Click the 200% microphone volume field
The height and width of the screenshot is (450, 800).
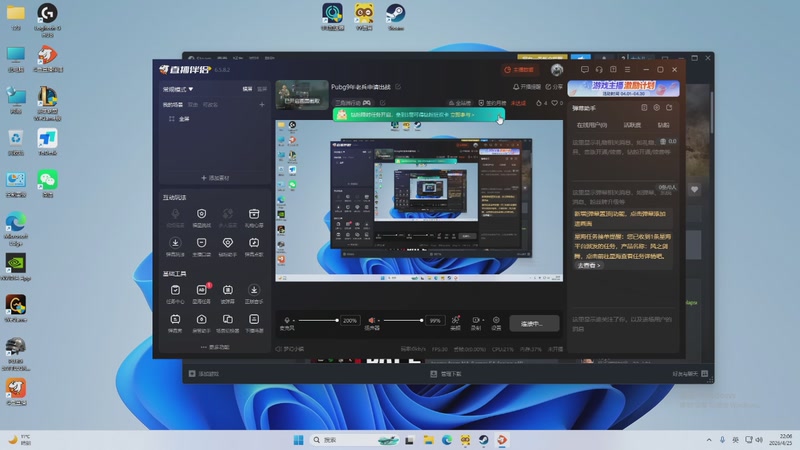pos(349,321)
